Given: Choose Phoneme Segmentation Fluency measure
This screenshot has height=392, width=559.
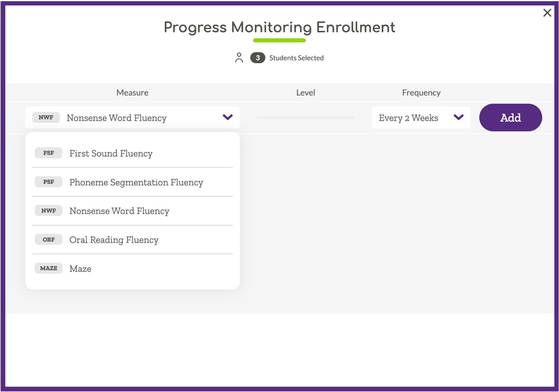Looking at the screenshot, I should click(132, 182).
